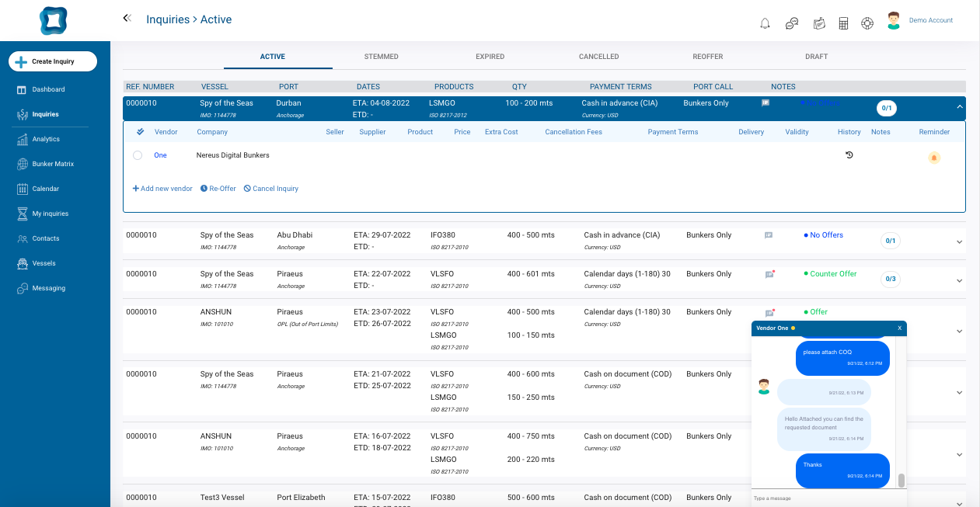The image size is (980, 507).
Task: Open the notifications bell
Action: 765,23
